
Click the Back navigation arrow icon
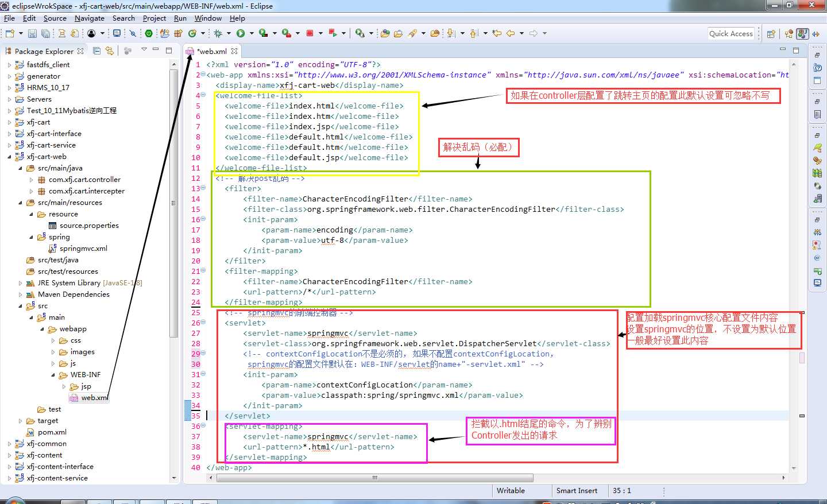coord(510,33)
